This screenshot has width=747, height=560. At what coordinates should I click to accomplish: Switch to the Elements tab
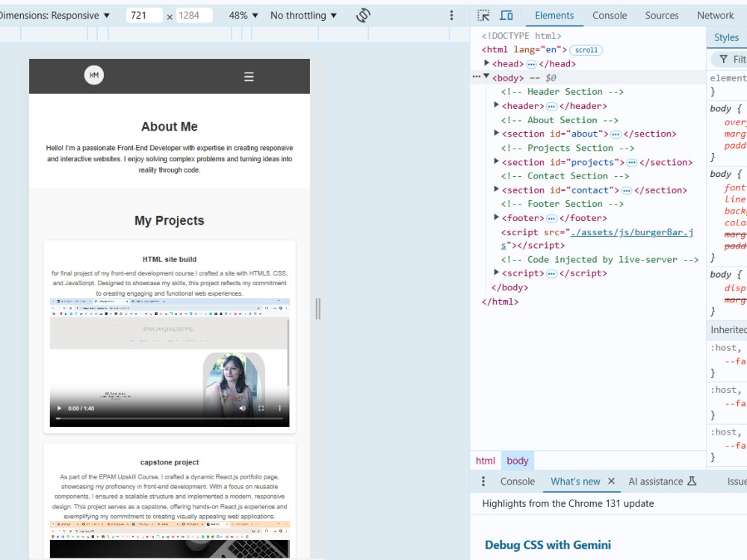coord(554,15)
